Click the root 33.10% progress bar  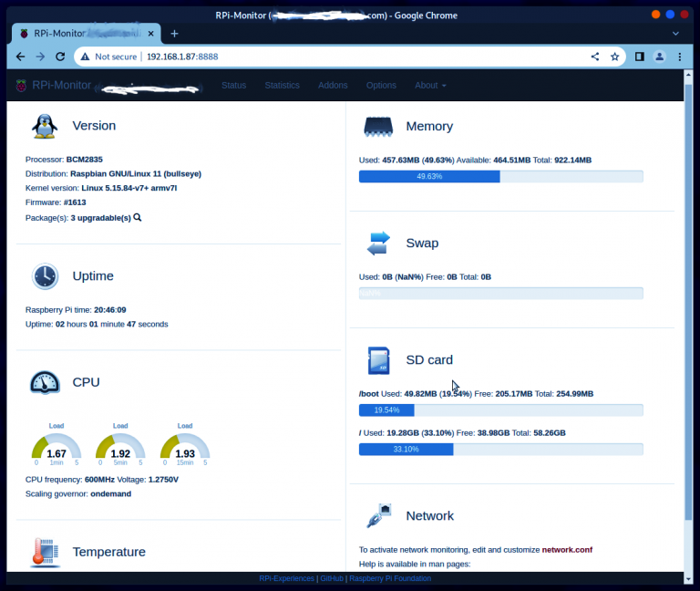[501, 450]
